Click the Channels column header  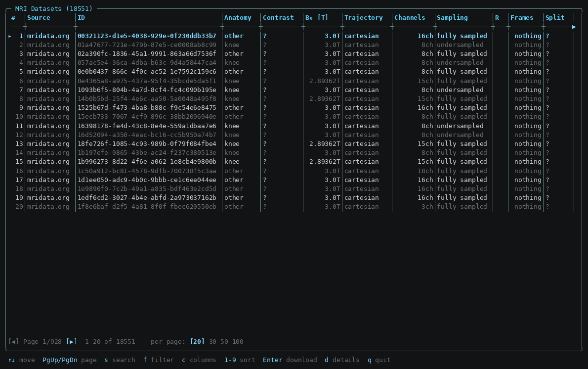click(410, 18)
